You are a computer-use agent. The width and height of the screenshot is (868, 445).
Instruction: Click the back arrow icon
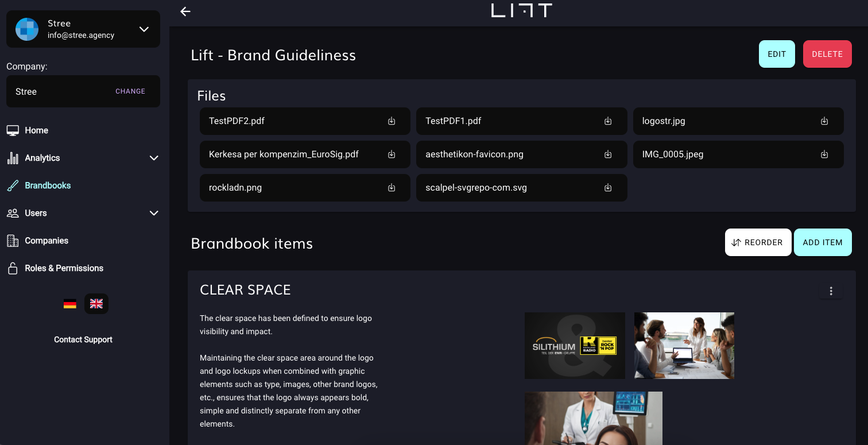(x=185, y=11)
